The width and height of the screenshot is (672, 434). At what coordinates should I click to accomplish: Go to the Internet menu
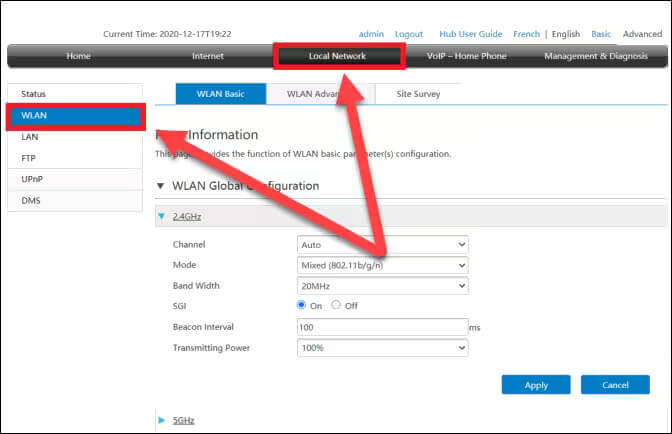coord(208,56)
